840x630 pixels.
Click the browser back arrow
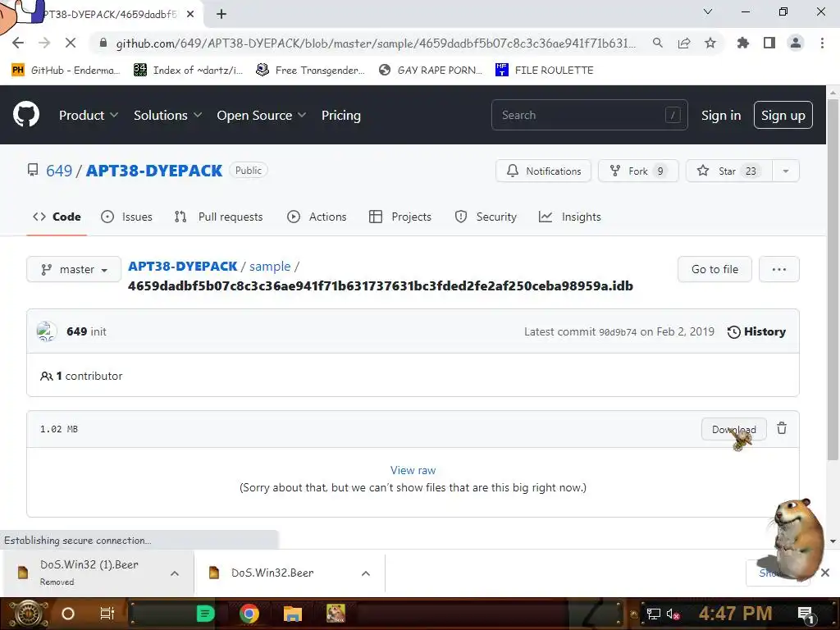pos(18,43)
